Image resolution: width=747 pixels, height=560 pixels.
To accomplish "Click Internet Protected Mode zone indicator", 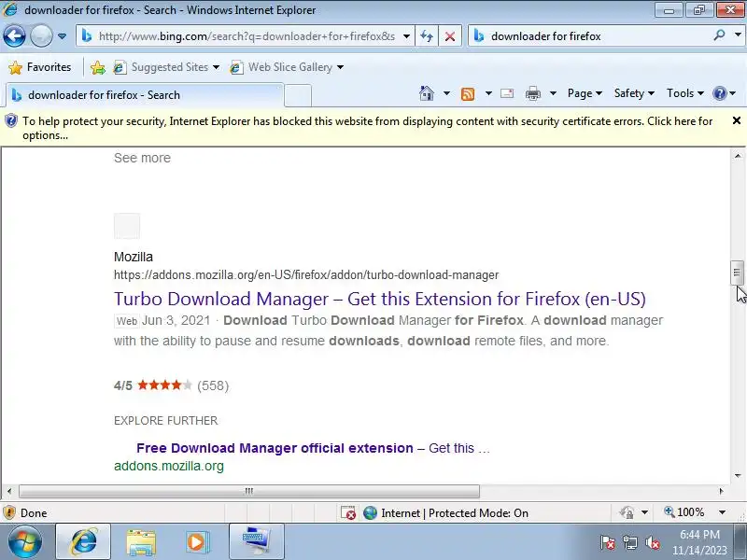I will point(446,512).
